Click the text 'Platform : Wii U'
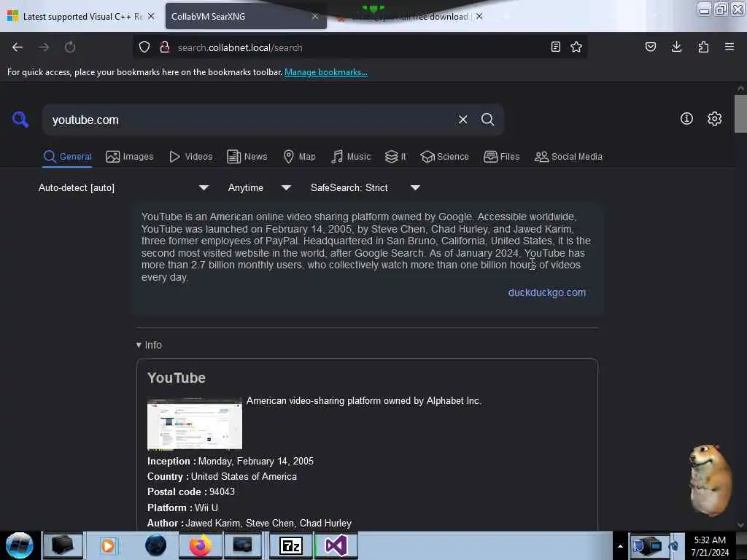Viewport: 747px width, 560px height. [x=182, y=507]
